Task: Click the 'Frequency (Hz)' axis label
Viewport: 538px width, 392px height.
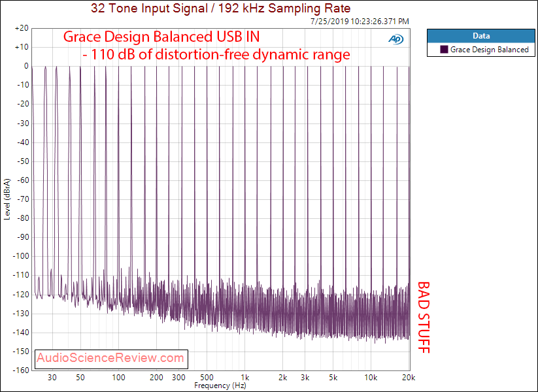Action: [220, 385]
